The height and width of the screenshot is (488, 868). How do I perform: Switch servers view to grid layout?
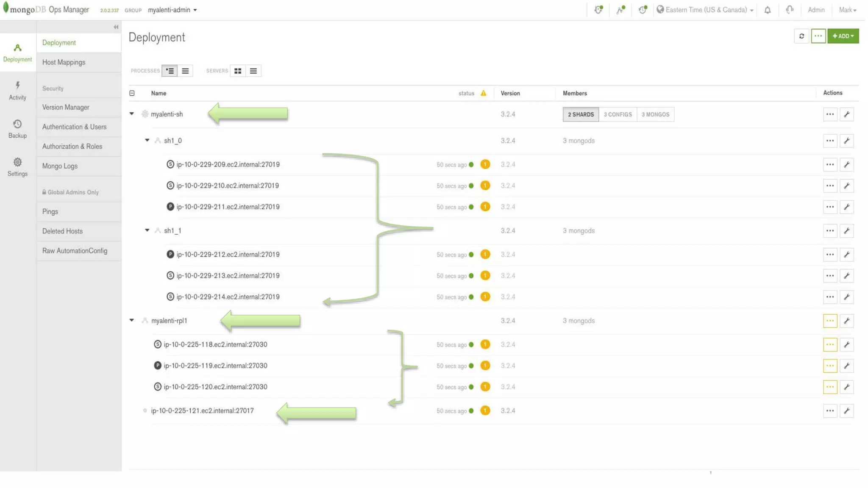pos(238,71)
